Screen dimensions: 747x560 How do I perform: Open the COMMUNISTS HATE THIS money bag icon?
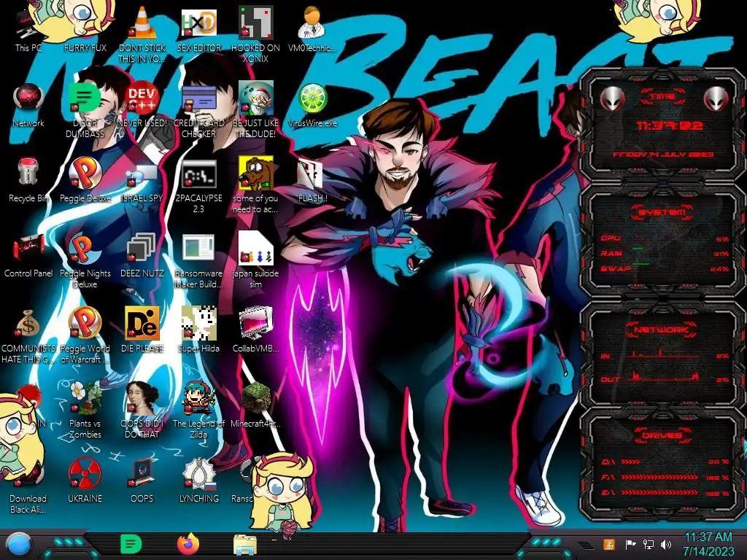click(28, 335)
